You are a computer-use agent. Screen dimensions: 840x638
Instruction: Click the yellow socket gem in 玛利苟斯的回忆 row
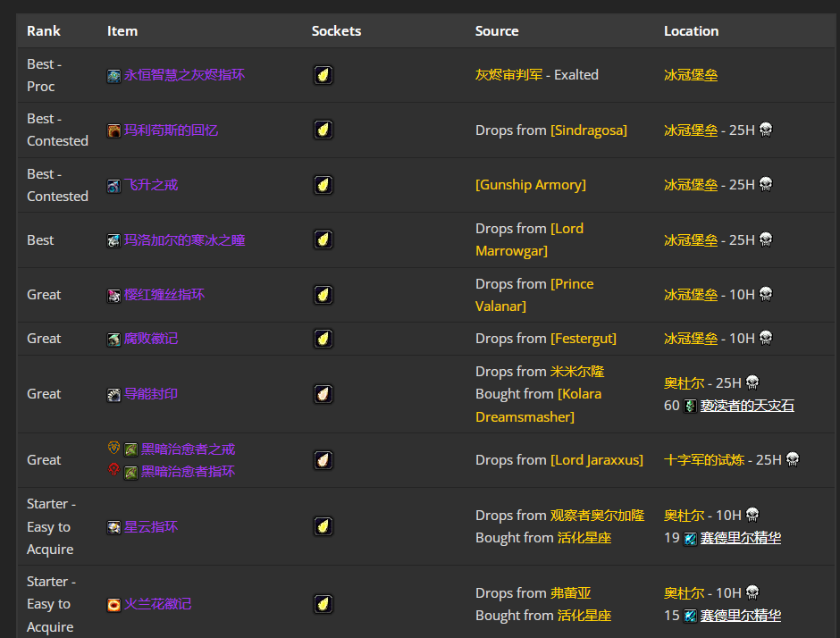(x=323, y=130)
